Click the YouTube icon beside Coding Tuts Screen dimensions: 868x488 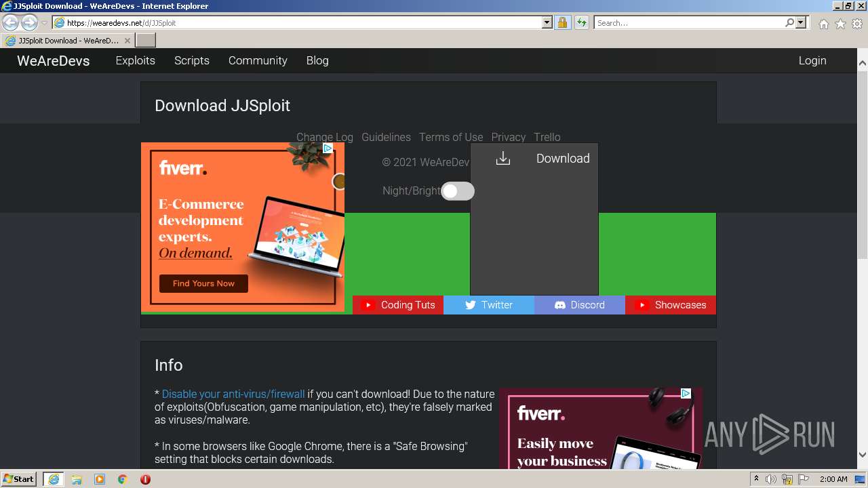pyautogui.click(x=368, y=305)
